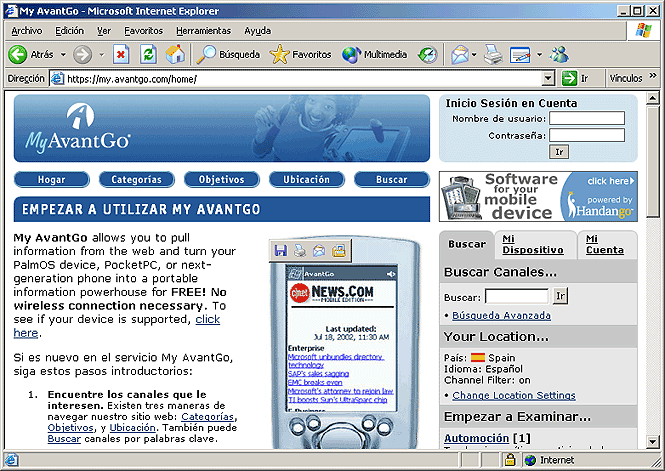
Task: Open Multimedia toolbar button
Action: point(374,55)
